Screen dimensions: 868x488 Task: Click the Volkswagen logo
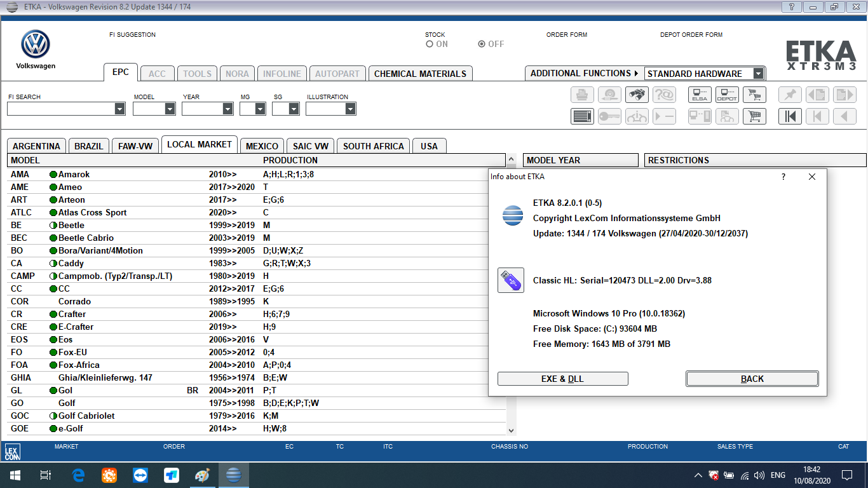[x=36, y=44]
